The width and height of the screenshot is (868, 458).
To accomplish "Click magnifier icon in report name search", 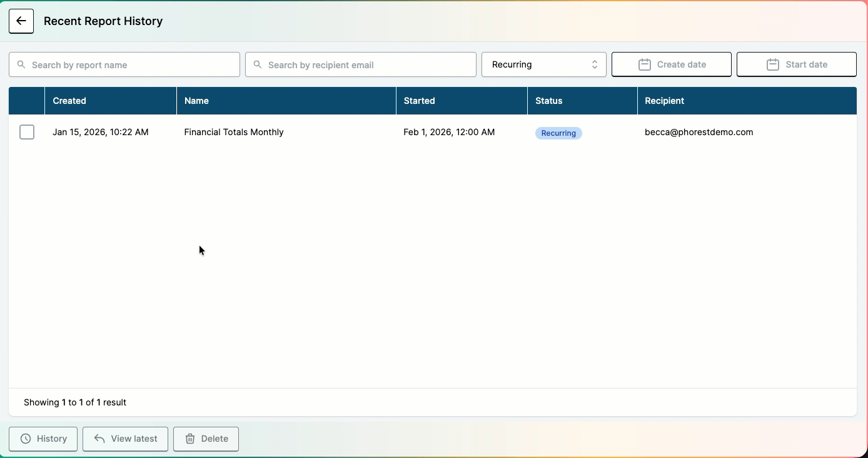I will (21, 64).
